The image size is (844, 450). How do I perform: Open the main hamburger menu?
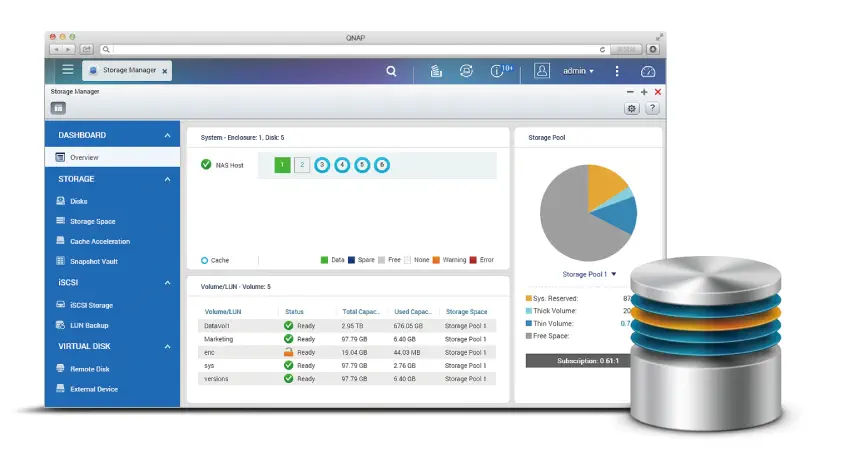coord(68,70)
